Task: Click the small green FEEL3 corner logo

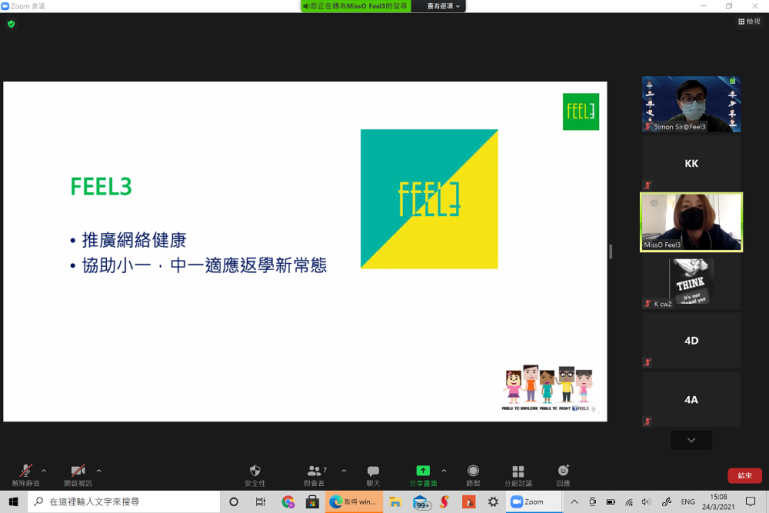Action: (581, 111)
